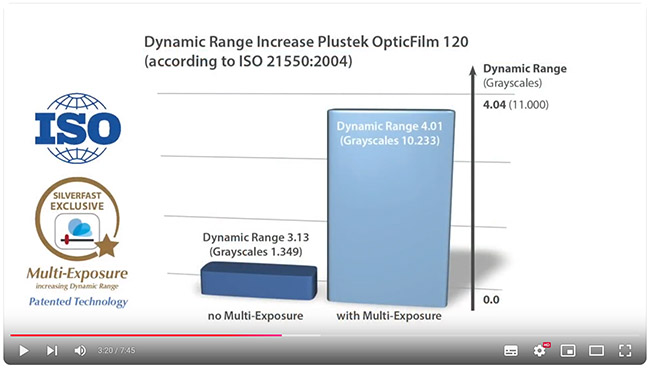This screenshot has height=368, width=650.
Task: Click the dark blue no Multi-Exposure bar
Action: coord(259,281)
